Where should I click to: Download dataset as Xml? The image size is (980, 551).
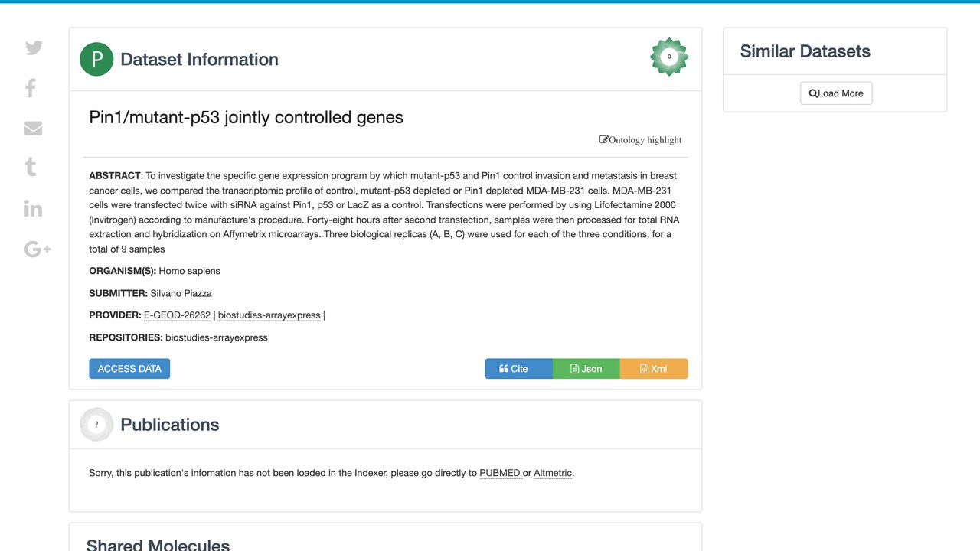[x=654, y=369]
